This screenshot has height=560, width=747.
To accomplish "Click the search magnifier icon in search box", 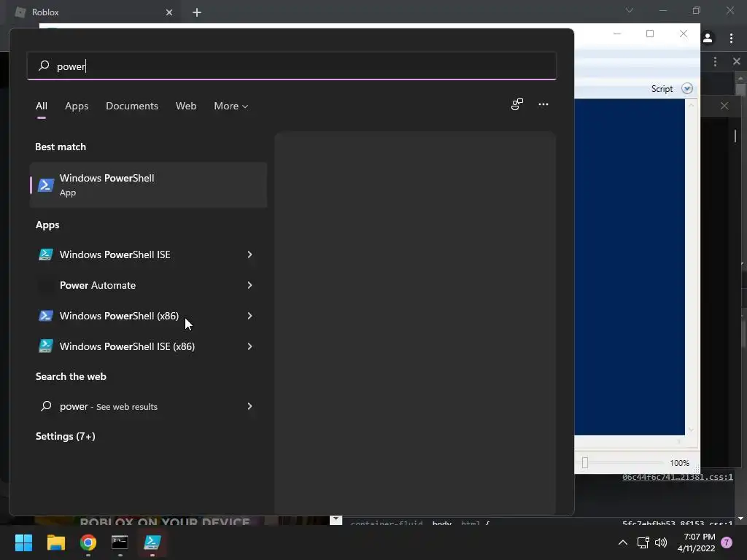I will [x=44, y=65].
